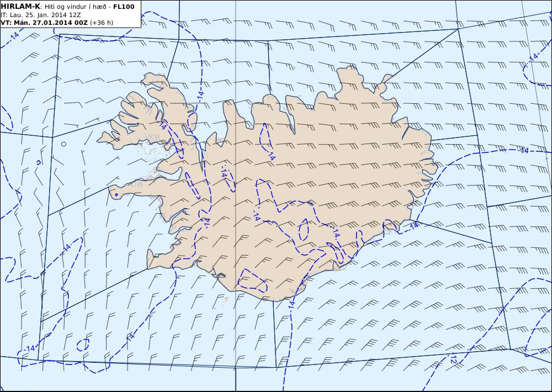Click the HIRLAM-K model name in title
The height and width of the screenshot is (392, 552).
pyautogui.click(x=20, y=7)
